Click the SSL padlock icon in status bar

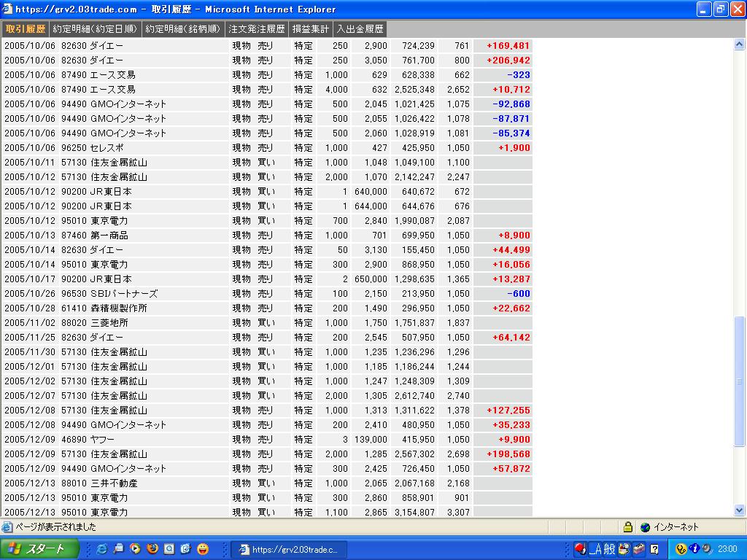[627, 527]
